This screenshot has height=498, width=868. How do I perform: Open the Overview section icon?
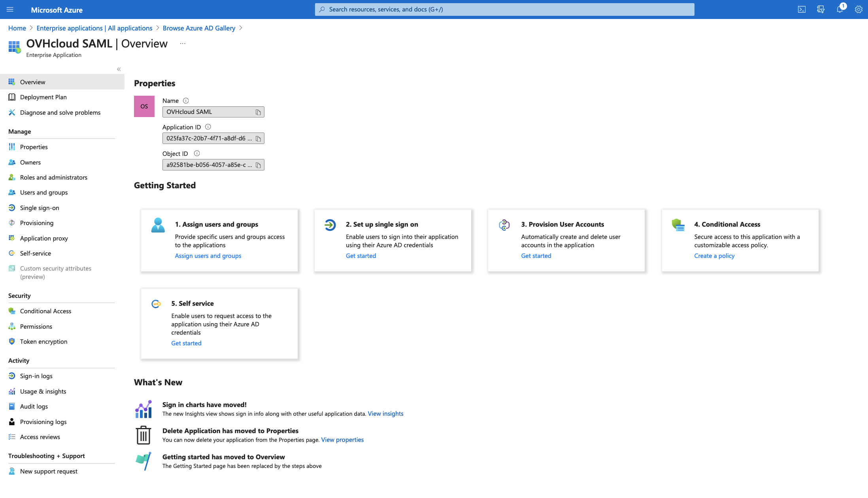12,81
